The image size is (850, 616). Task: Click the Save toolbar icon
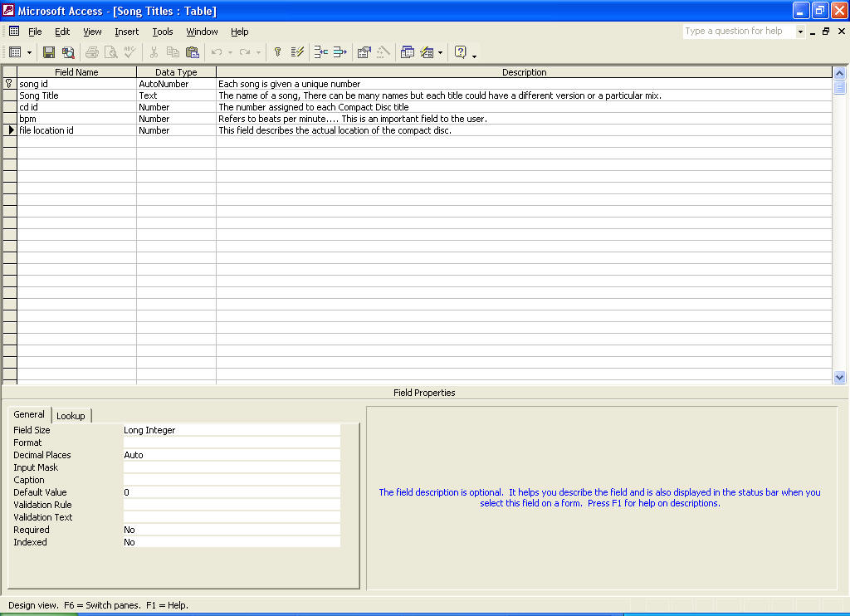click(49, 52)
